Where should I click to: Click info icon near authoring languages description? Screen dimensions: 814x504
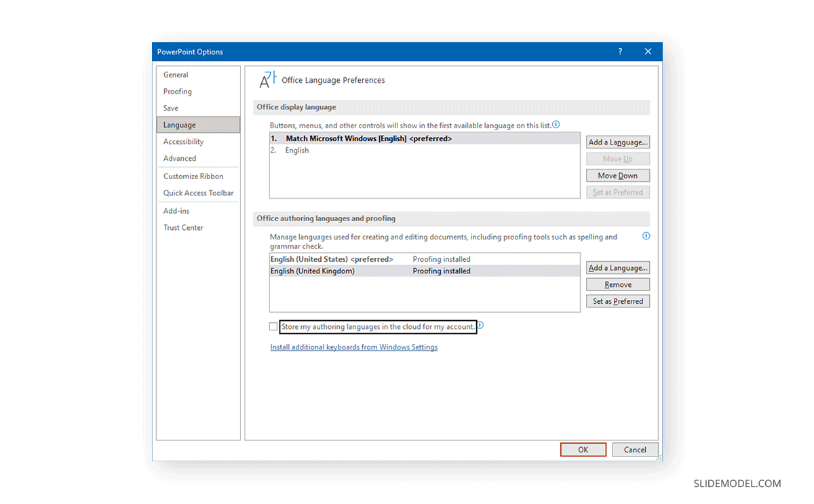[x=646, y=236]
